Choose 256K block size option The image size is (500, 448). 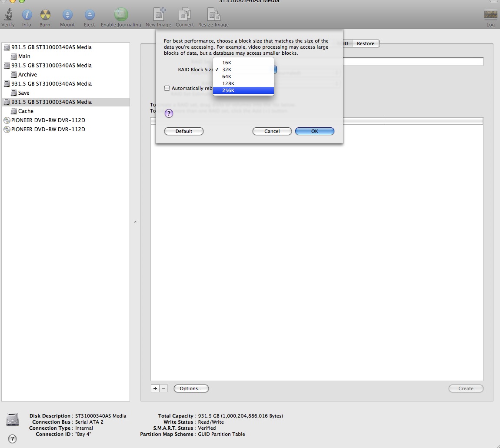point(228,90)
